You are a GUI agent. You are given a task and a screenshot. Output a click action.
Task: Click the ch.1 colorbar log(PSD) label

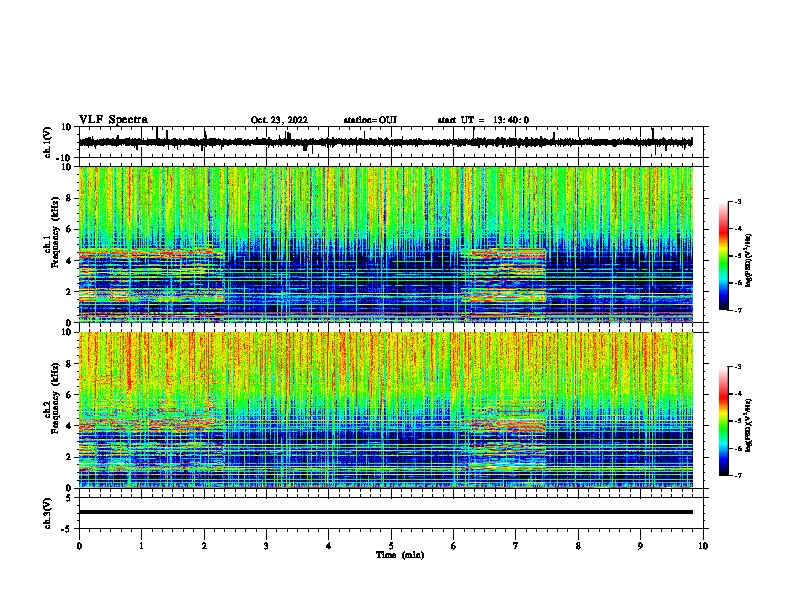point(749,261)
